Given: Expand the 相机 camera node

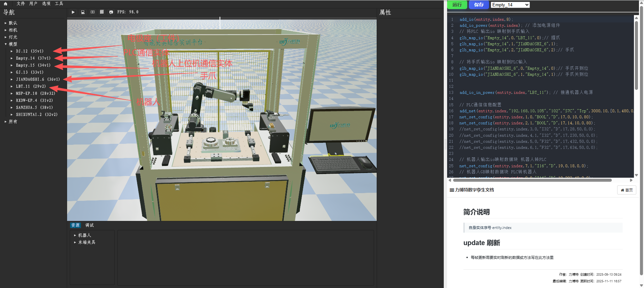Looking at the screenshot, I should tap(6, 30).
